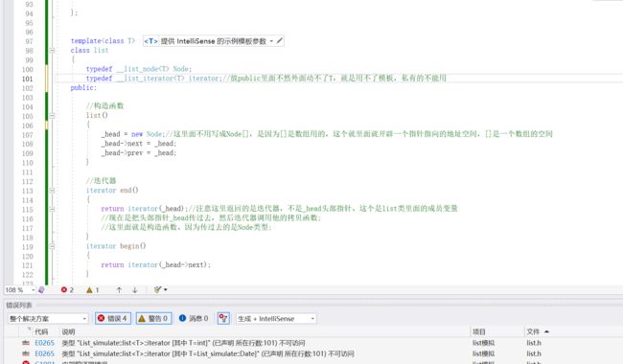Screen dimensions: 623x364
Task: Click the pencil edit icon in template bar
Action: (279, 40)
